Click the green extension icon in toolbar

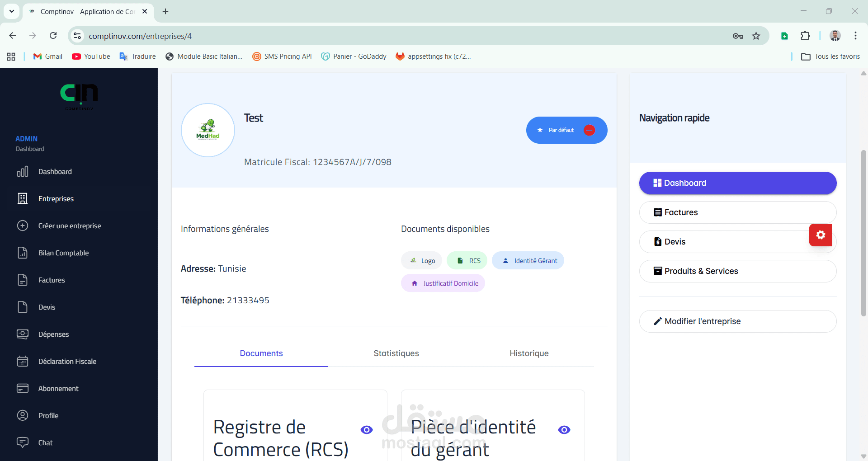coord(785,36)
